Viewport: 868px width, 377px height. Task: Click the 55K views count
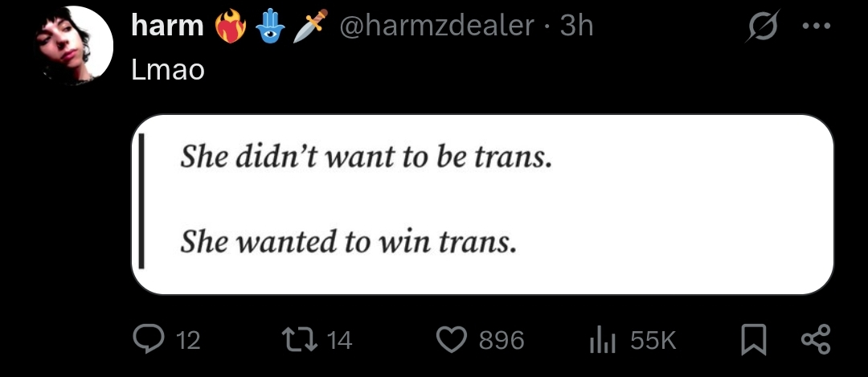(x=653, y=341)
